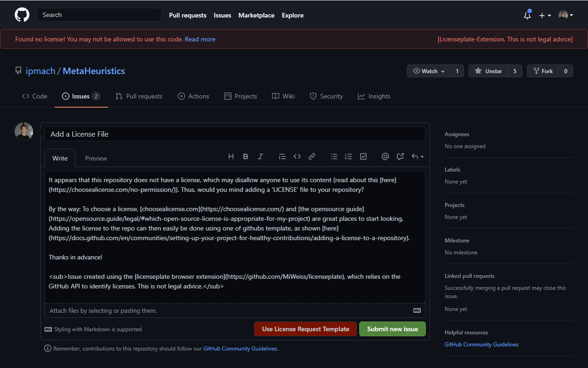Apply bold formatting
The height and width of the screenshot is (368, 588).
coord(246,156)
